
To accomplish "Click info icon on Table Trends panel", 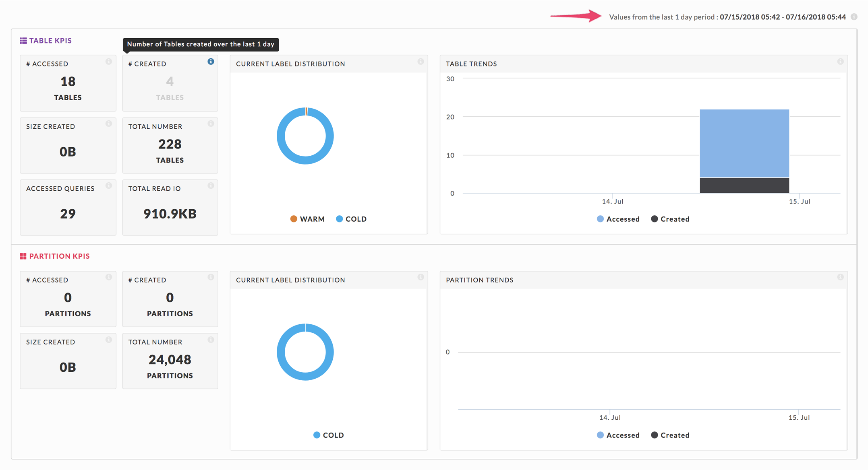I will pyautogui.click(x=840, y=62).
